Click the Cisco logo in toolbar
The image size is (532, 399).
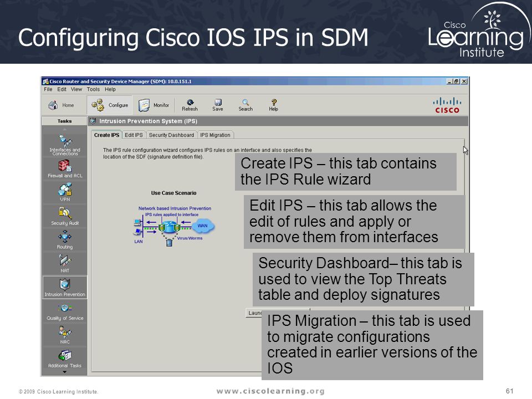447,105
